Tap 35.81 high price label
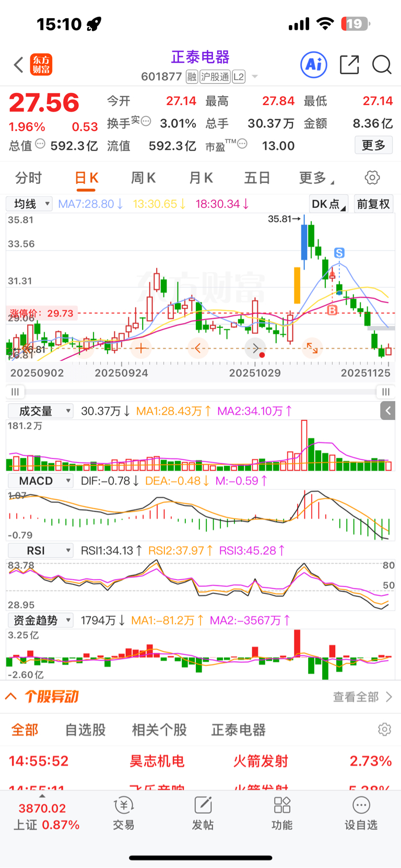401x868 pixels. pos(284,219)
